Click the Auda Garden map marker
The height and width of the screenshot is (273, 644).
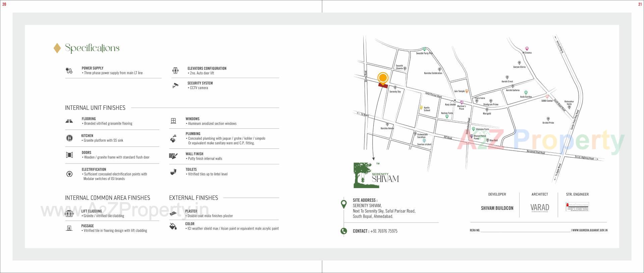[526, 93]
